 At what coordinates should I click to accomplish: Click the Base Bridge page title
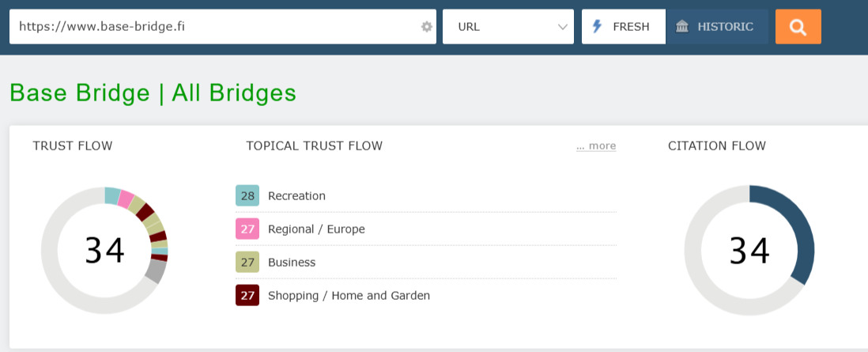[153, 93]
